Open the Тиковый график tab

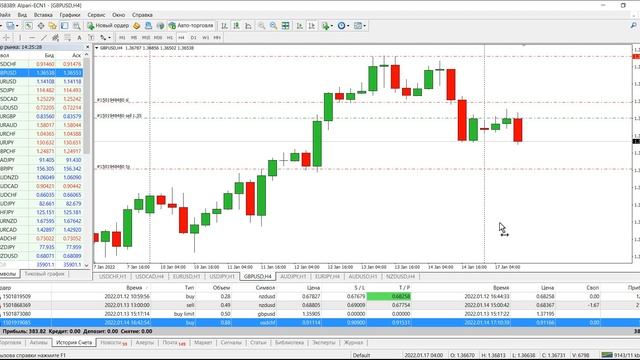44,274
